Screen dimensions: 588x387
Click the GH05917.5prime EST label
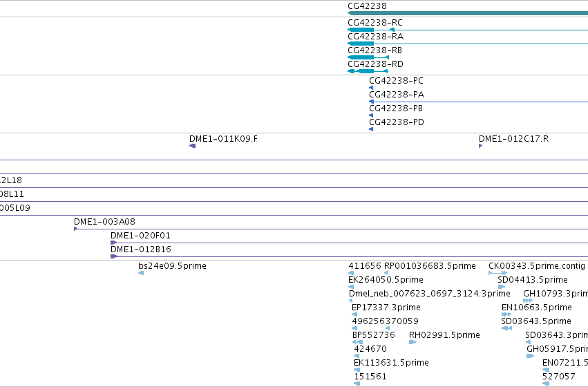click(x=557, y=349)
